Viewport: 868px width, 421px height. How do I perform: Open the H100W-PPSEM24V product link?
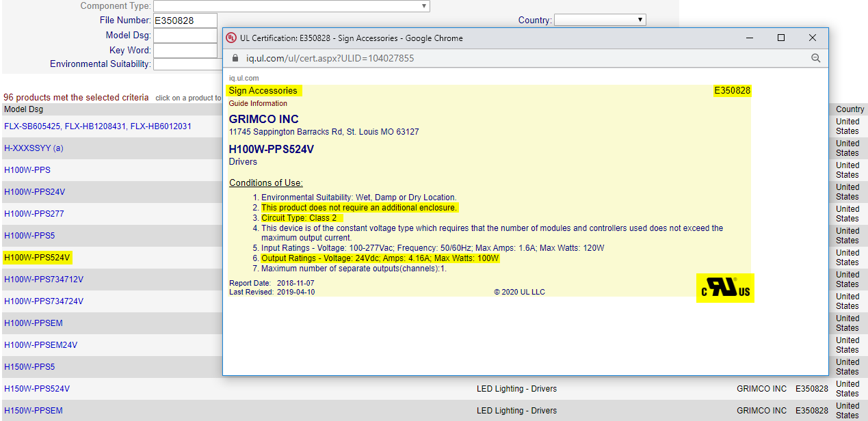[40, 345]
